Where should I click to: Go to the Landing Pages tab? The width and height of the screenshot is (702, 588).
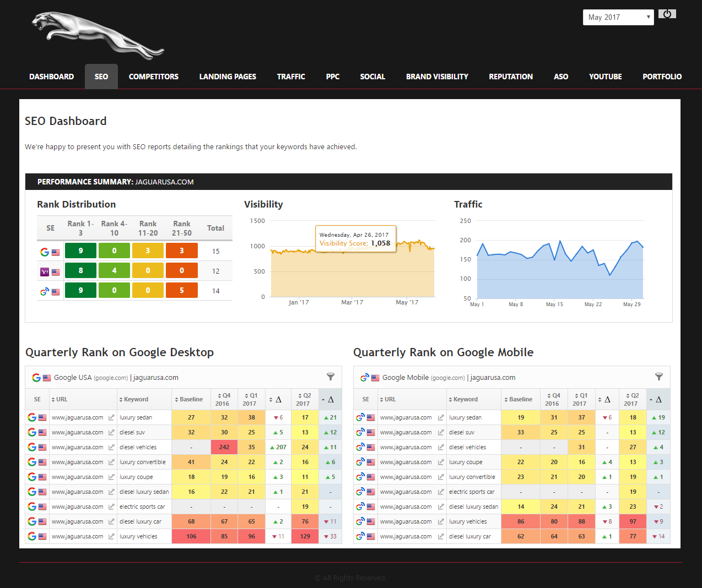(228, 77)
